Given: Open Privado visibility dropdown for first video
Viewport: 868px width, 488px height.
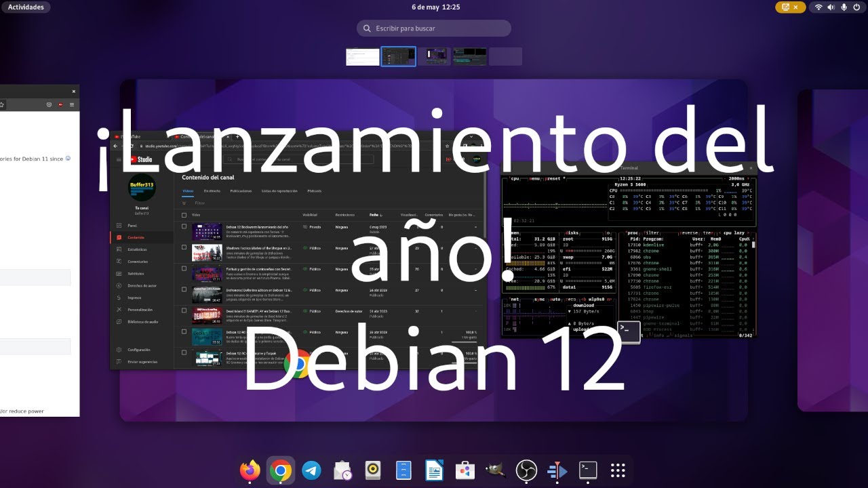Looking at the screenshot, I should click(x=313, y=227).
